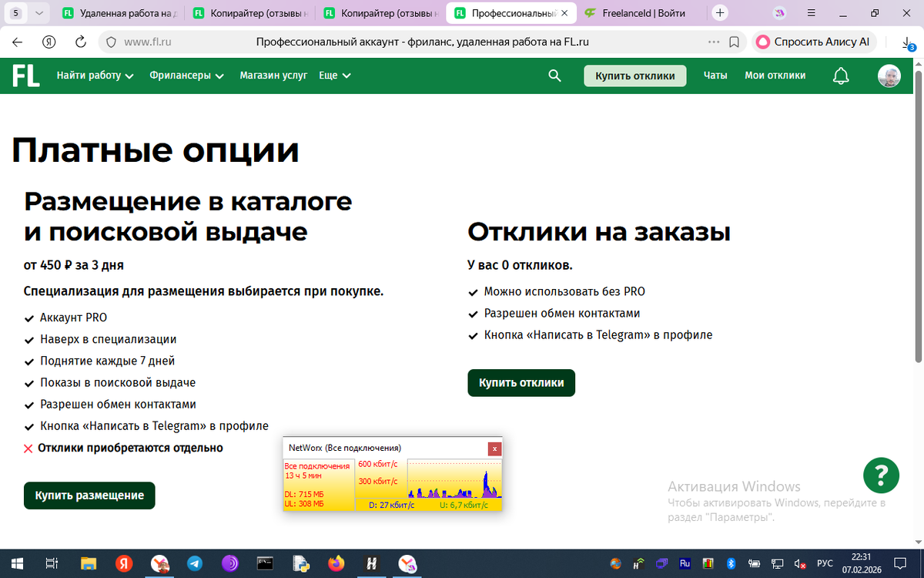The width and height of the screenshot is (924, 578).
Task: Bookmark the page with the bookmark icon
Action: [x=735, y=42]
